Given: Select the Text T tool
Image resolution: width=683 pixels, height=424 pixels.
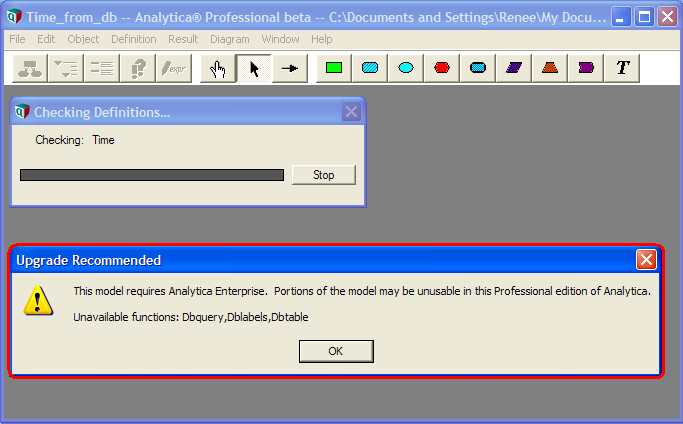Looking at the screenshot, I should pos(622,68).
